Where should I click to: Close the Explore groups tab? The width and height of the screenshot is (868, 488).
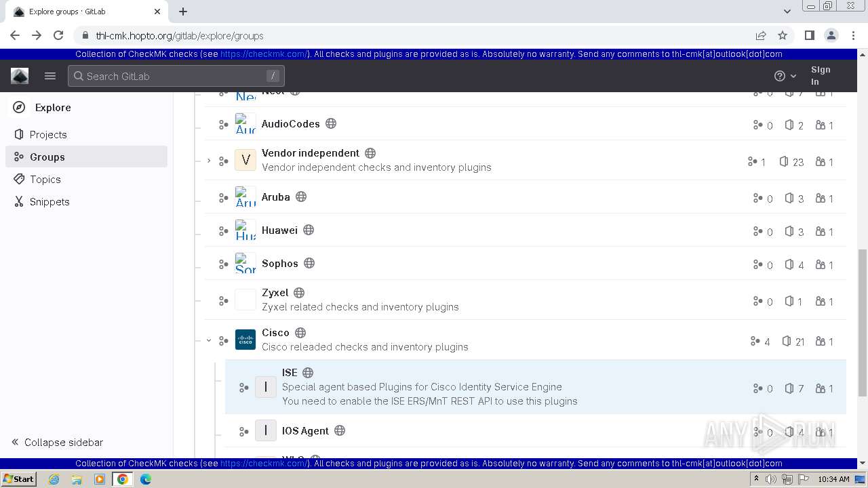point(157,12)
